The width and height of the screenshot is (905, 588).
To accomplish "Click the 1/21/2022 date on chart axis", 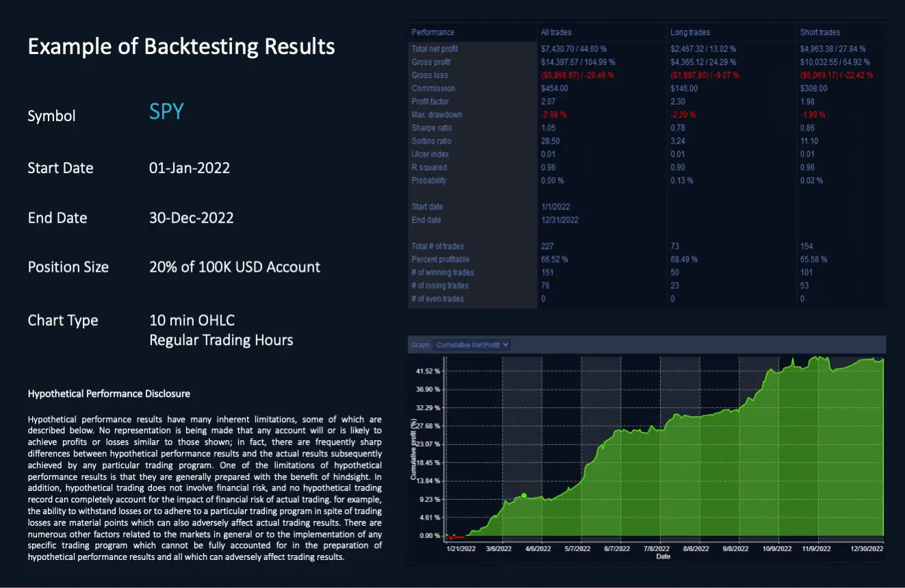I will tap(460, 548).
